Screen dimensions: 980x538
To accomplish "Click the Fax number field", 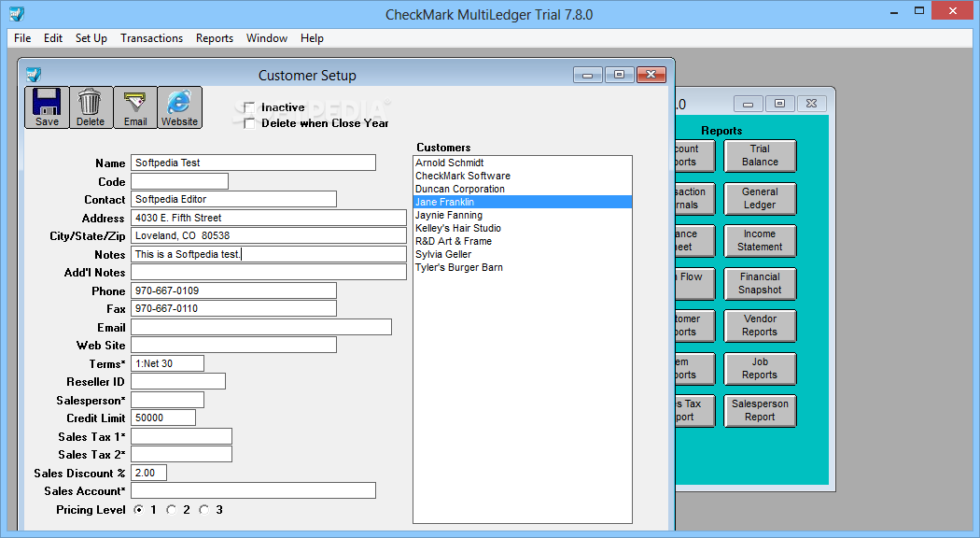I will (x=233, y=308).
